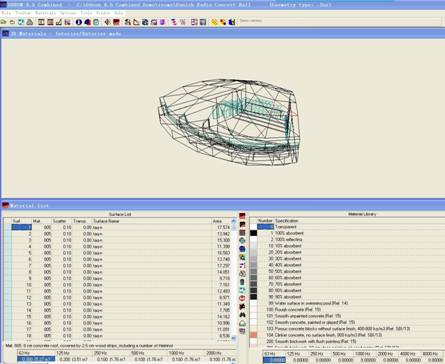Click the Surface List scrollbar down arrow
This screenshot has height=364, width=445.
tap(234, 338)
